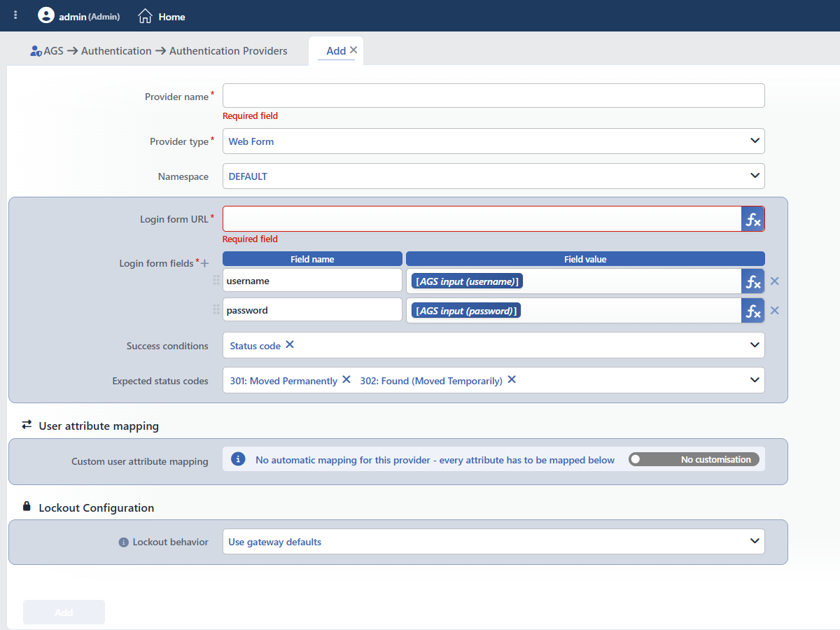
Task: Remove the Status code success condition
Action: [290, 345]
